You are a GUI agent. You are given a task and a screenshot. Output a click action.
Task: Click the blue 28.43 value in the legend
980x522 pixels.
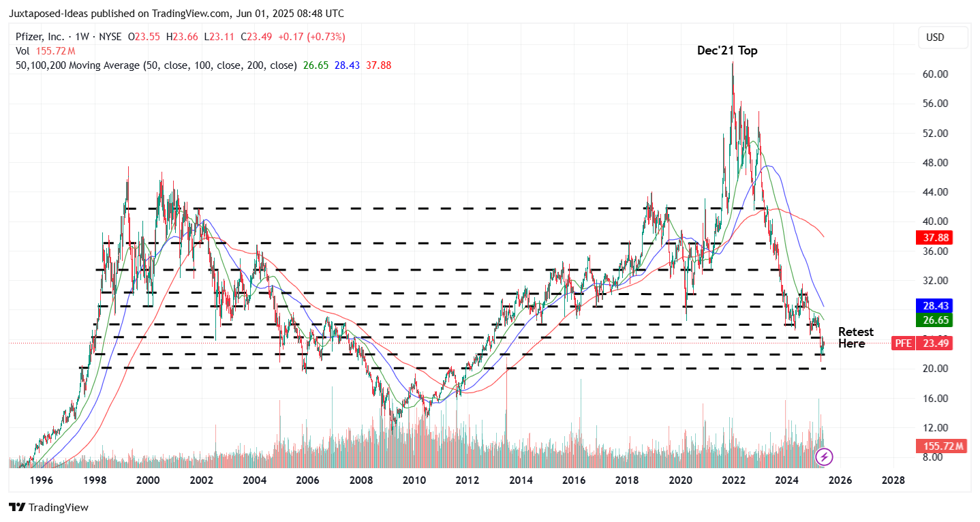click(347, 65)
